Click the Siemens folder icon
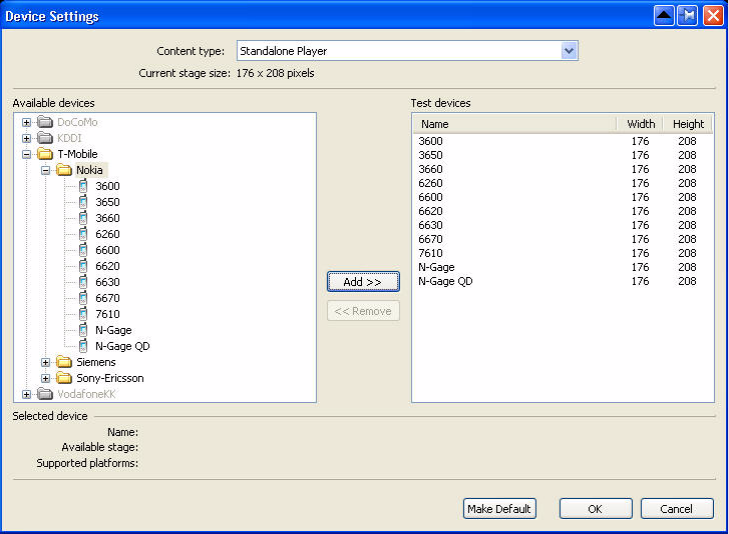Screen dimensions: 729x534 pos(64,362)
